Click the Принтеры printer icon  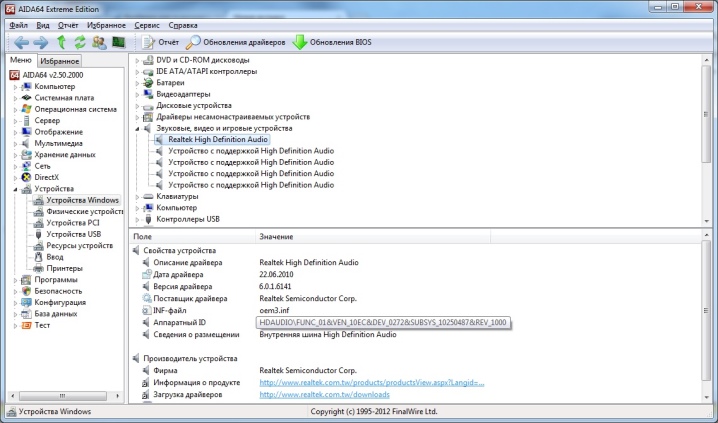pos(38,269)
